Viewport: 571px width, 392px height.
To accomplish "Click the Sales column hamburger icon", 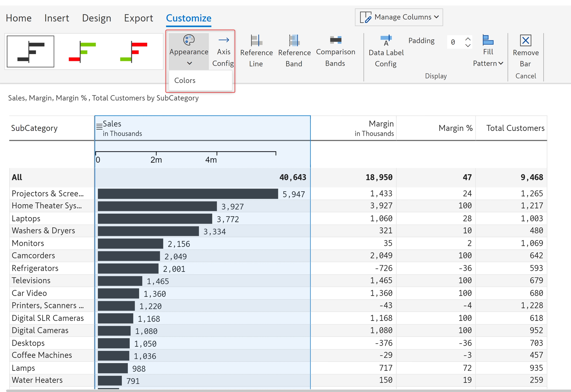I will (x=99, y=127).
